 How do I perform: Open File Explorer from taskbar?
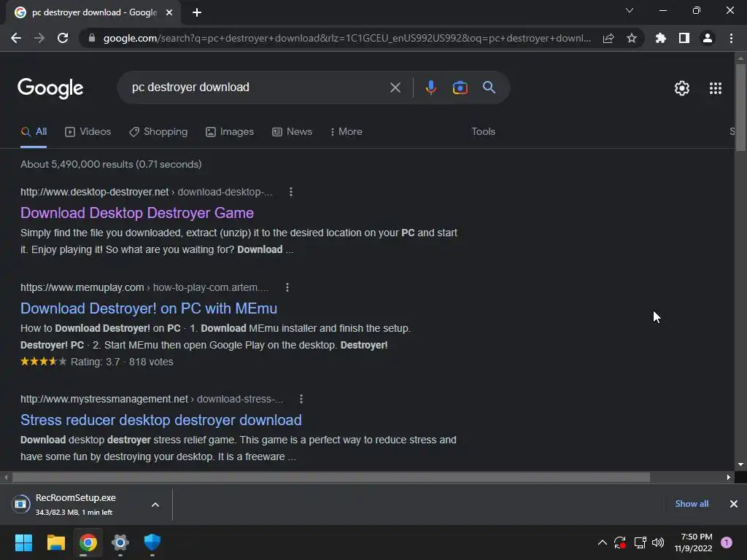pos(55,542)
